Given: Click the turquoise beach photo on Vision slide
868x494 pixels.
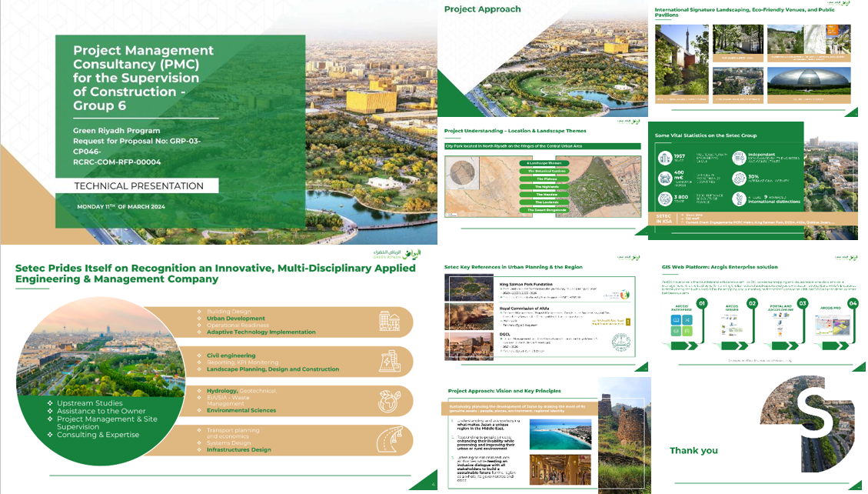Looking at the screenshot, I should pyautogui.click(x=560, y=434).
